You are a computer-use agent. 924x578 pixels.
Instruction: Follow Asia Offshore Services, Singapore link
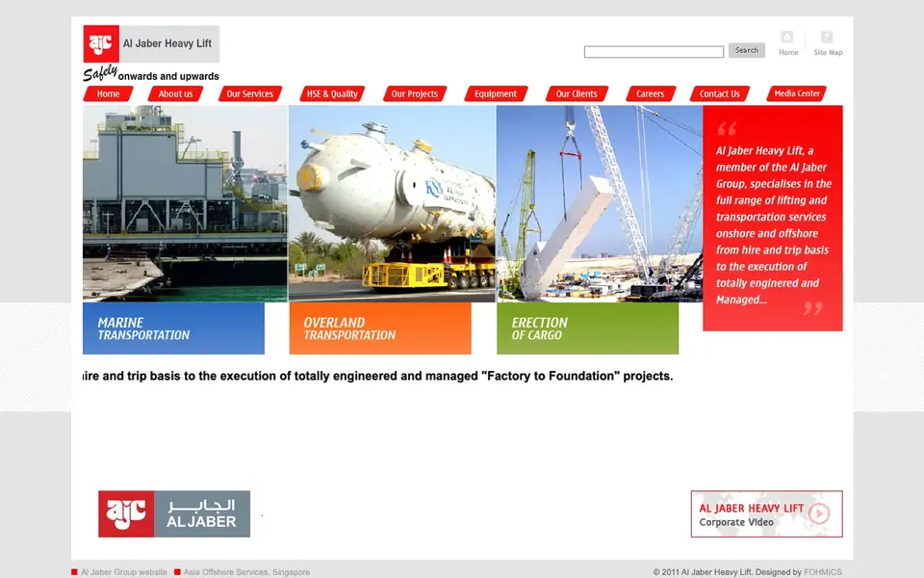pyautogui.click(x=246, y=572)
